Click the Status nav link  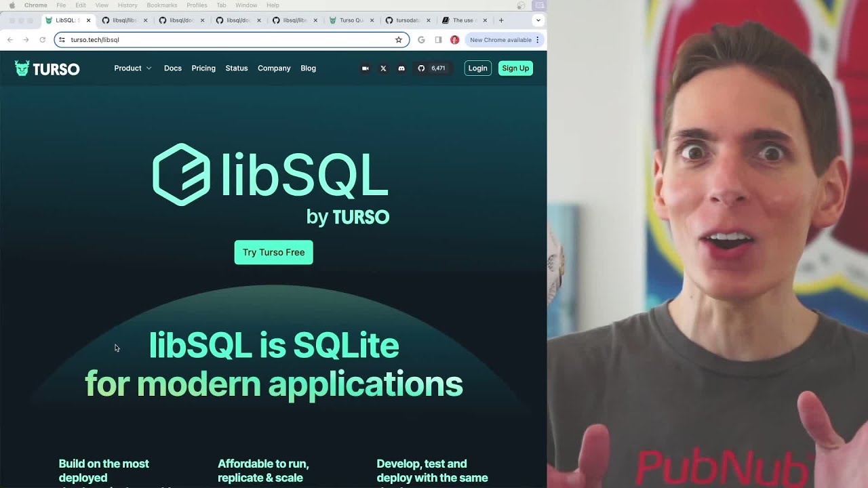pyautogui.click(x=237, y=68)
